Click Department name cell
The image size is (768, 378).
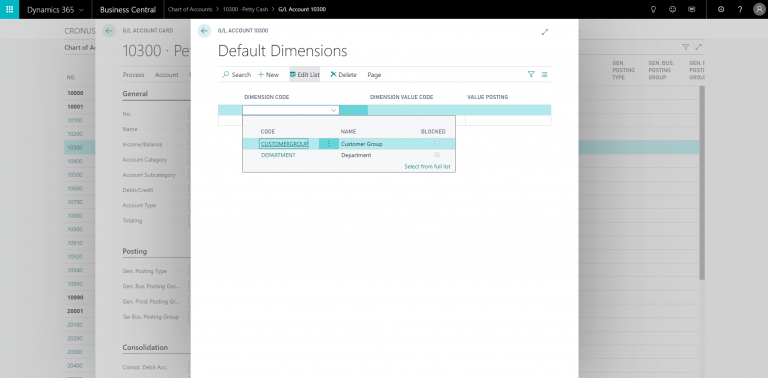click(356, 155)
